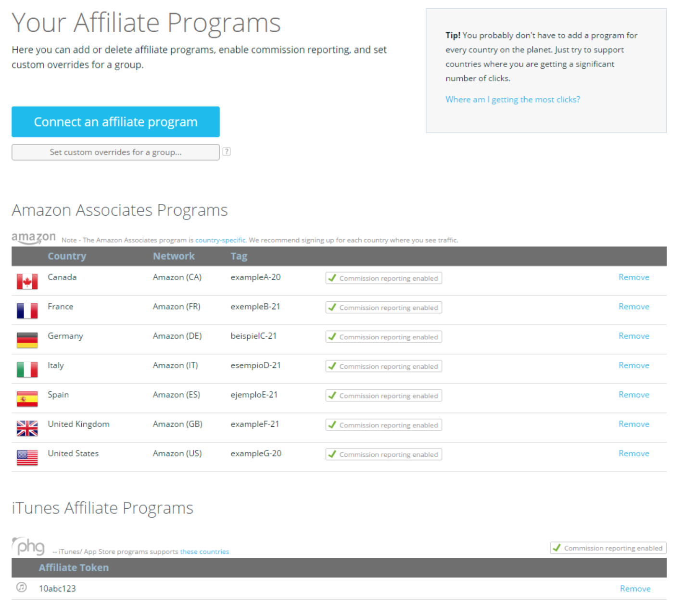Click the Your Affiliate Programs title
Screen dimensions: 683x616
coord(146,23)
